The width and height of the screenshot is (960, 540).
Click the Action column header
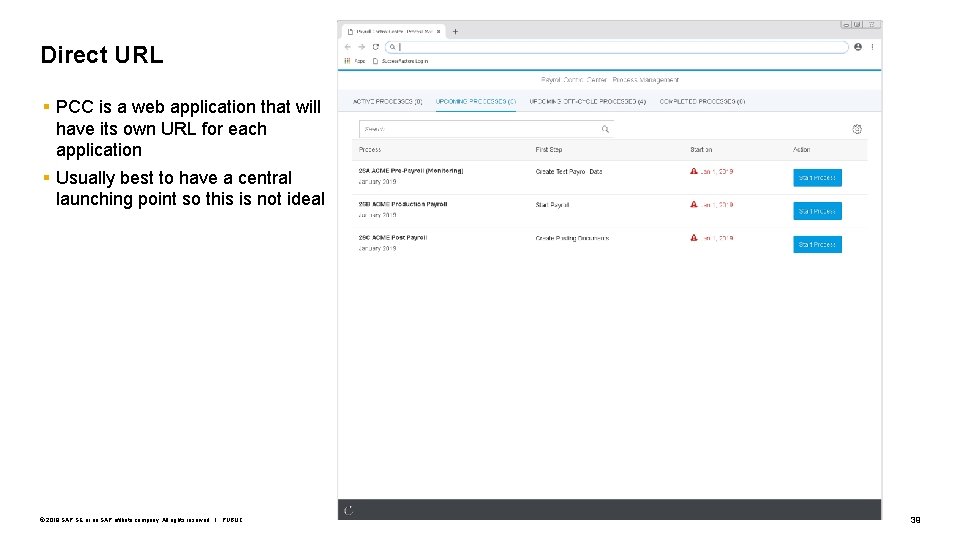(801, 149)
